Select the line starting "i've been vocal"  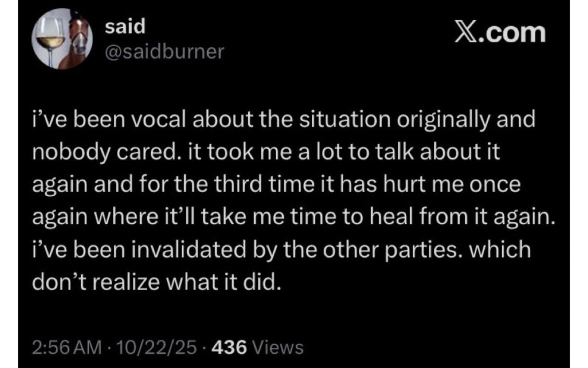pos(284,120)
